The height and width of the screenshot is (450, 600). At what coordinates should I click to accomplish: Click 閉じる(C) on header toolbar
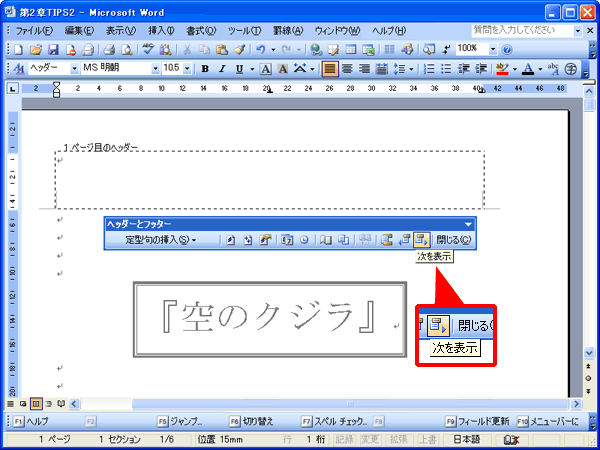454,240
